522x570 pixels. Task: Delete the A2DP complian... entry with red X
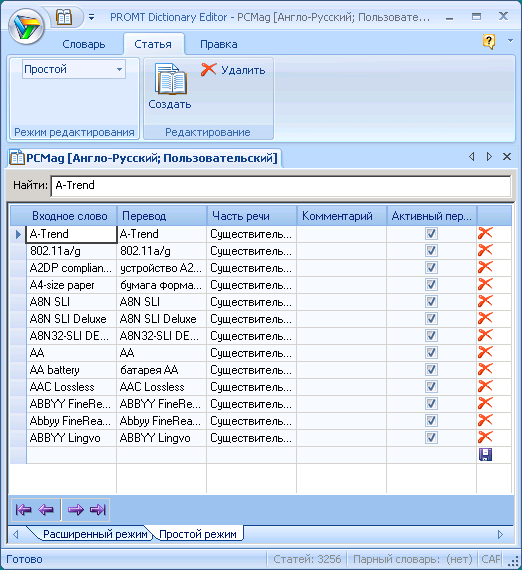(485, 267)
